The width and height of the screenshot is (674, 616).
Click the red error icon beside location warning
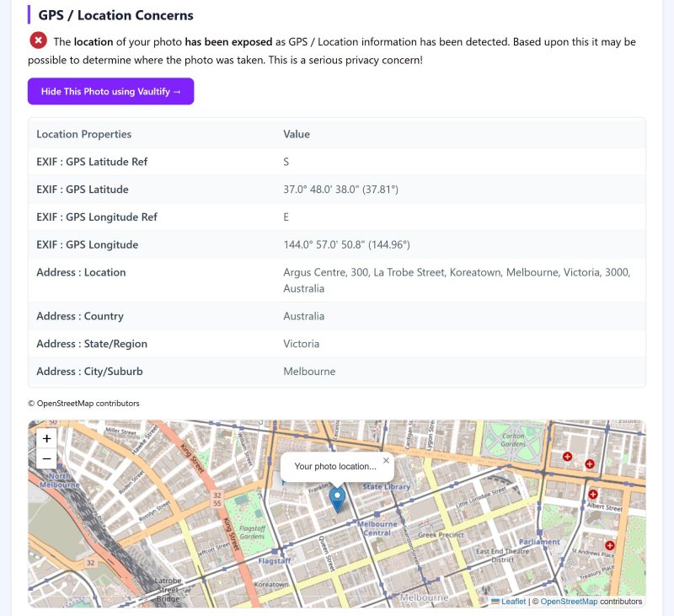[38, 40]
